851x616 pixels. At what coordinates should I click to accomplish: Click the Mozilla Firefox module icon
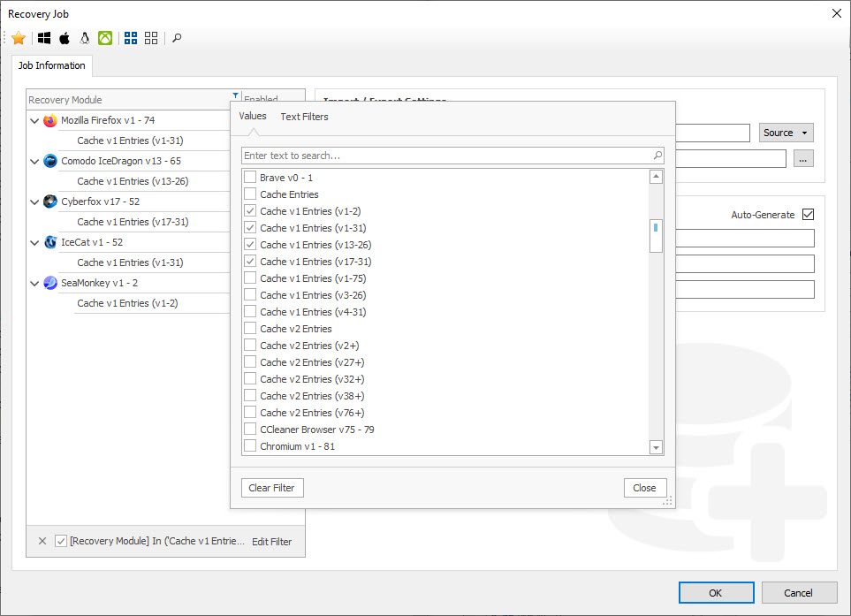coord(50,120)
